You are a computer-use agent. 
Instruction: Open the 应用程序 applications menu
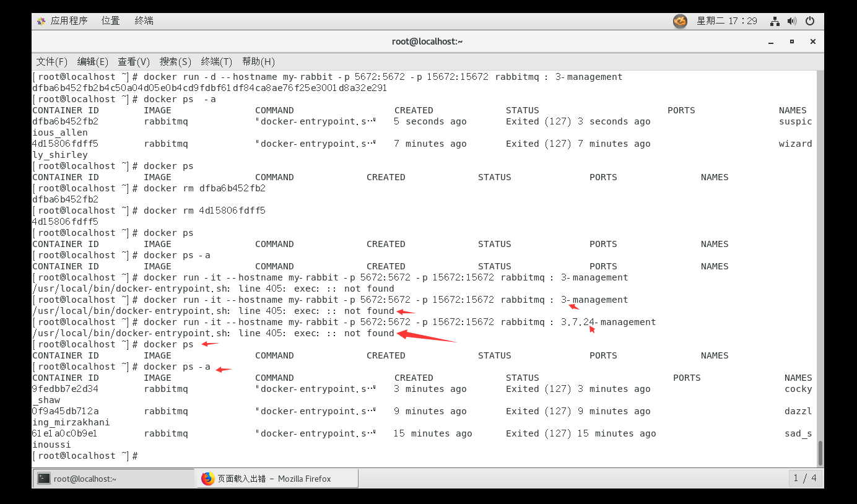(62, 20)
